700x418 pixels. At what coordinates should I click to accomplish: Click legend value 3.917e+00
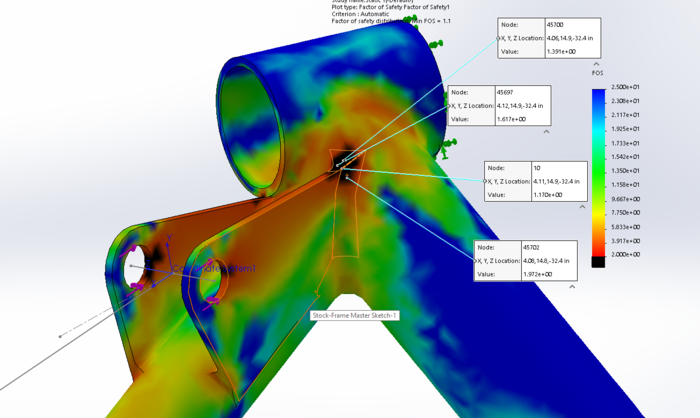coord(625,241)
